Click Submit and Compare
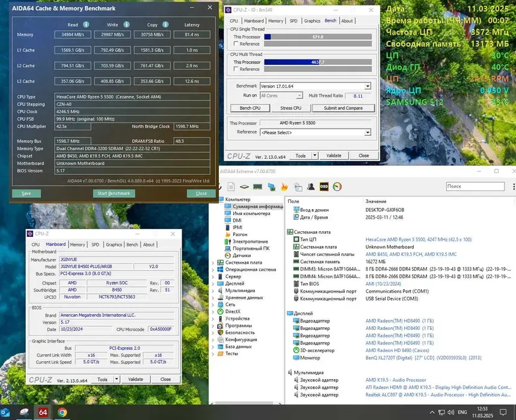Image resolution: width=516 pixels, height=420 pixels. 343,108
